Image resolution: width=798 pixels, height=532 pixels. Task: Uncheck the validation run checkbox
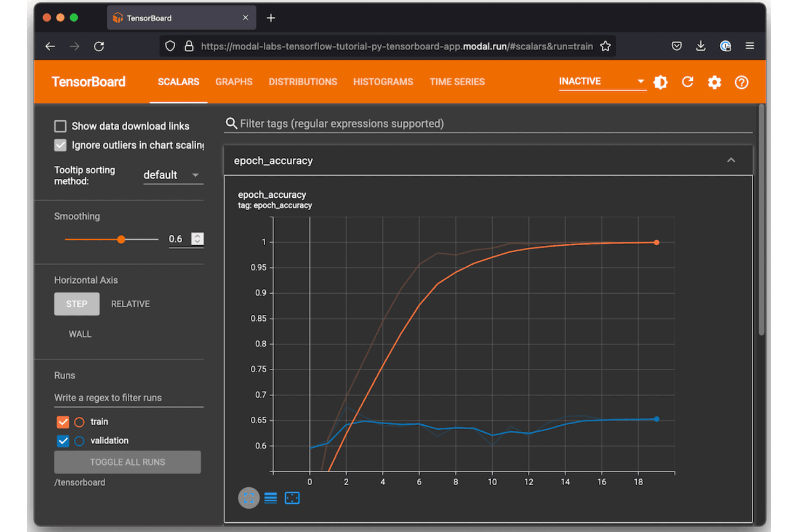pyautogui.click(x=63, y=441)
